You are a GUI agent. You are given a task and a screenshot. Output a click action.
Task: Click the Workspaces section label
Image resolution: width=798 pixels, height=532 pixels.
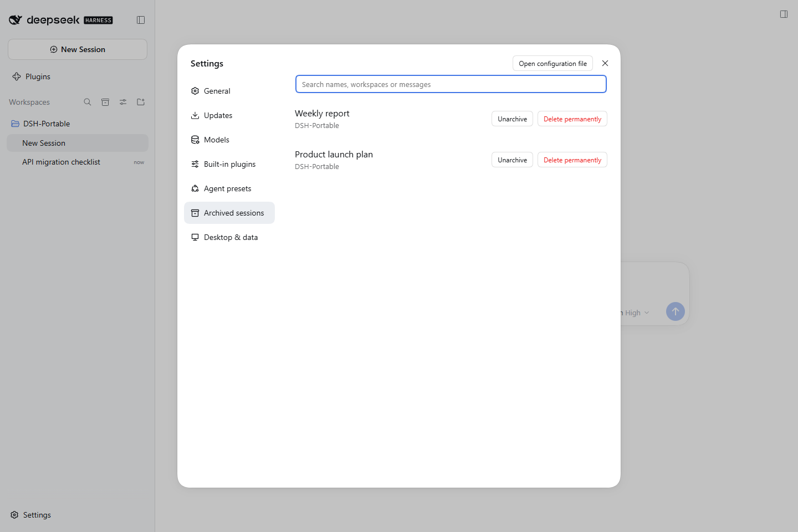(29, 102)
